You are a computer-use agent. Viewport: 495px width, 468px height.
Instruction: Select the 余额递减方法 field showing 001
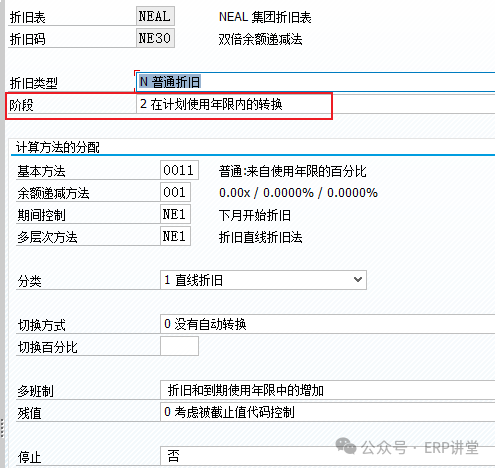(175, 192)
